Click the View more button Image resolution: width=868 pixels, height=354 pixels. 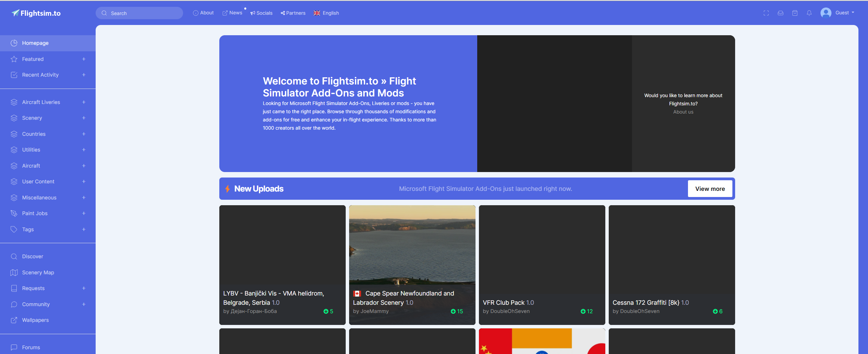point(710,189)
